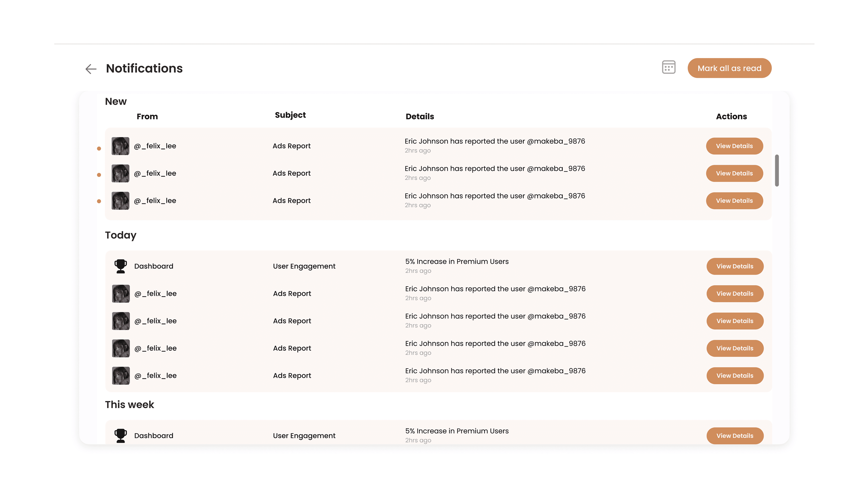Click the trophy icon beside Dashboard in Today
The width and height of the screenshot is (868, 488).
(x=120, y=266)
